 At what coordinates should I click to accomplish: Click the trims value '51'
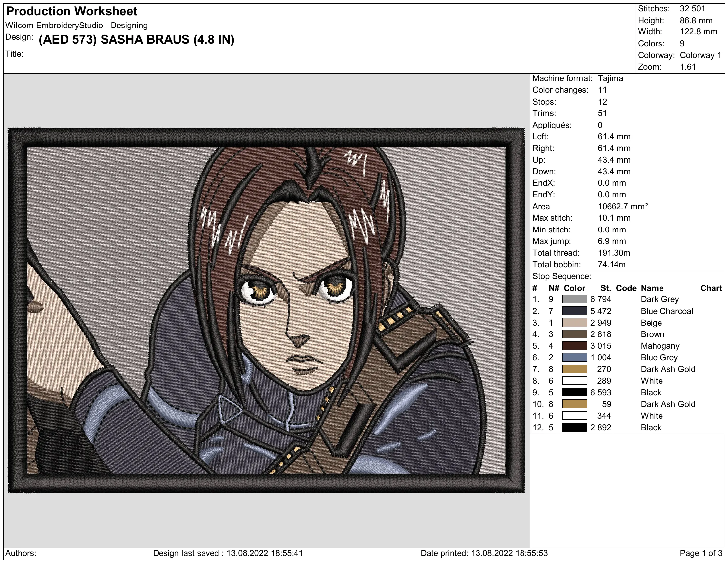602,113
